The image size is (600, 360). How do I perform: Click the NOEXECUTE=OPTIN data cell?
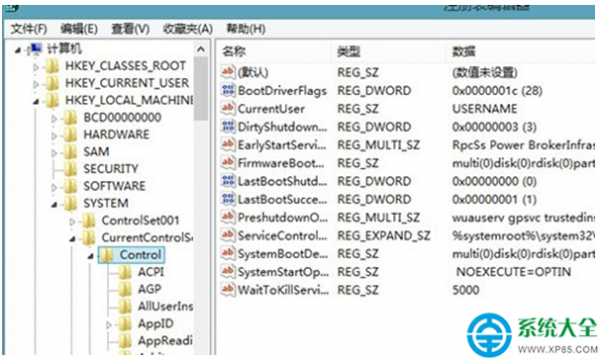(x=513, y=272)
